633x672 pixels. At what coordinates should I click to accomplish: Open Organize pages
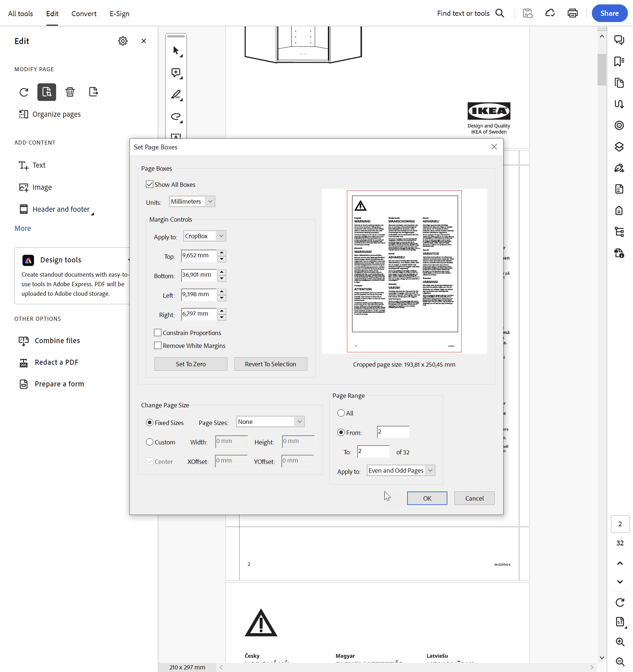[x=56, y=114]
